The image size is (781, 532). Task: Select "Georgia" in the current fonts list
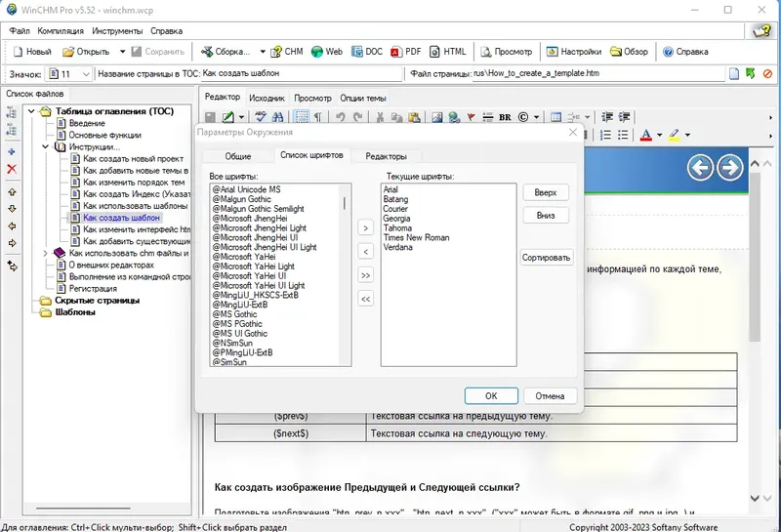396,219
